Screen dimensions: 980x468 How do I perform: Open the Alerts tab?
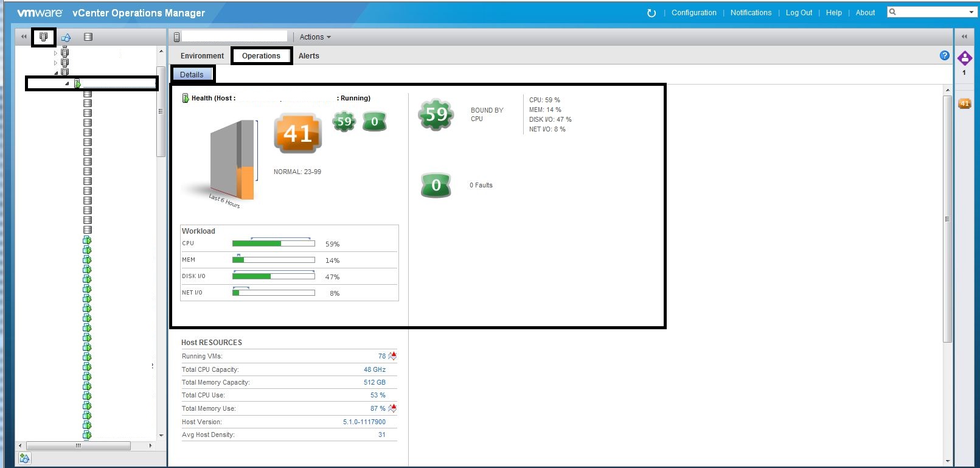coord(308,56)
